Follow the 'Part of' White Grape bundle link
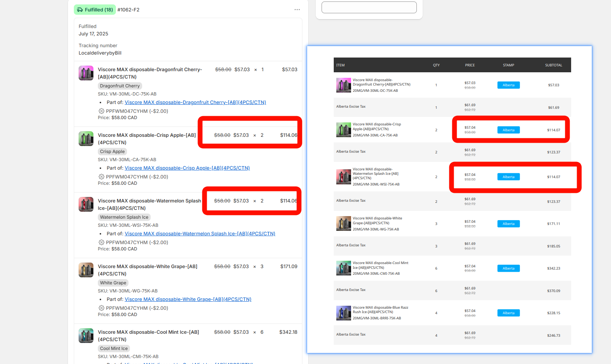The height and width of the screenshot is (364, 611). (x=188, y=299)
